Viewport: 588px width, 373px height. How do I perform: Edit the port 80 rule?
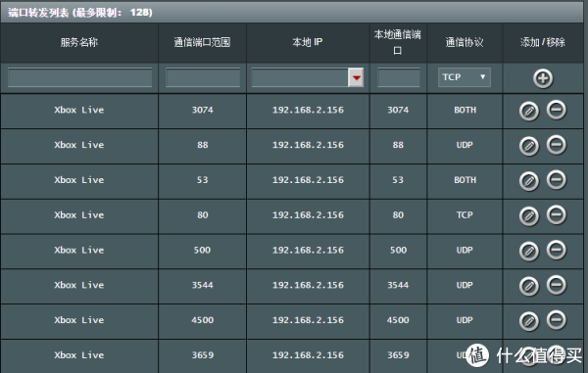tap(529, 216)
